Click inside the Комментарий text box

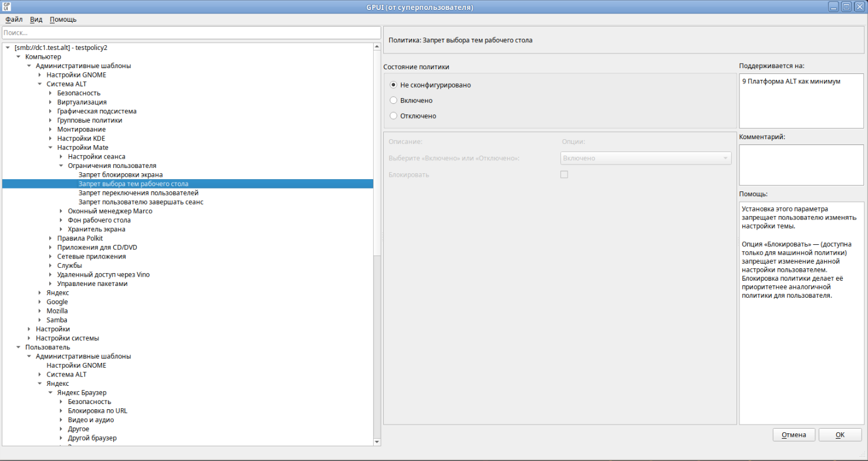tap(801, 165)
